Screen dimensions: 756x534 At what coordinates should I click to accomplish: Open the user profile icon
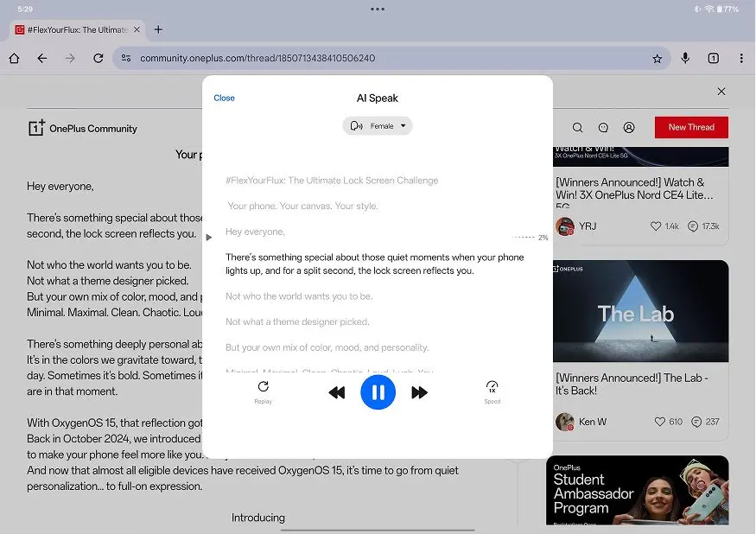629,128
